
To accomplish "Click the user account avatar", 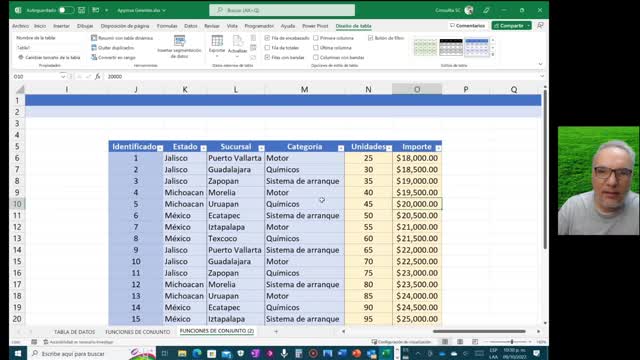I will tap(469, 10).
